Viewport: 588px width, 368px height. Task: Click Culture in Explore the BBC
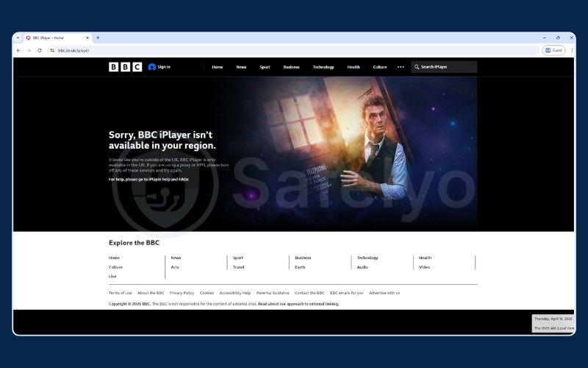115,267
